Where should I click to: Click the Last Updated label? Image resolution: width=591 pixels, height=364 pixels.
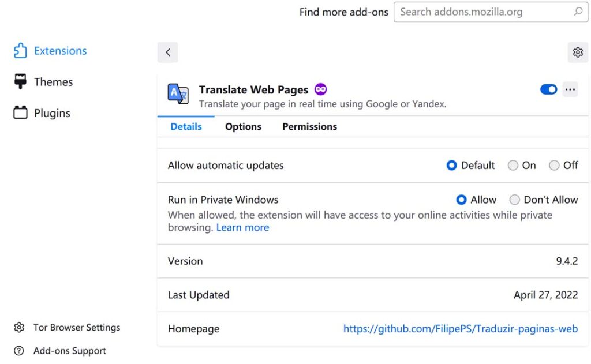tap(199, 295)
